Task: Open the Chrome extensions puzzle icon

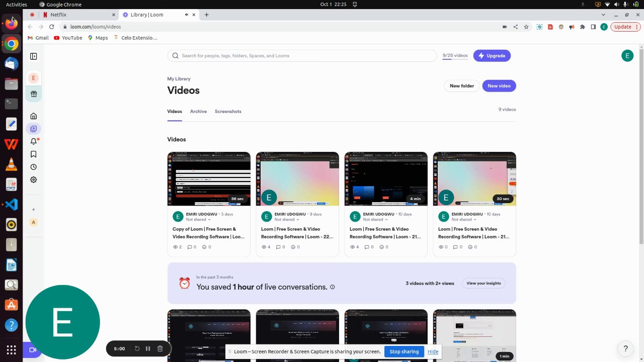Action: click(x=583, y=27)
